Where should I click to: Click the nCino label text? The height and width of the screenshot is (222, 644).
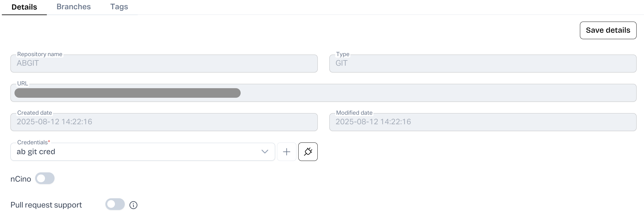pos(21,179)
